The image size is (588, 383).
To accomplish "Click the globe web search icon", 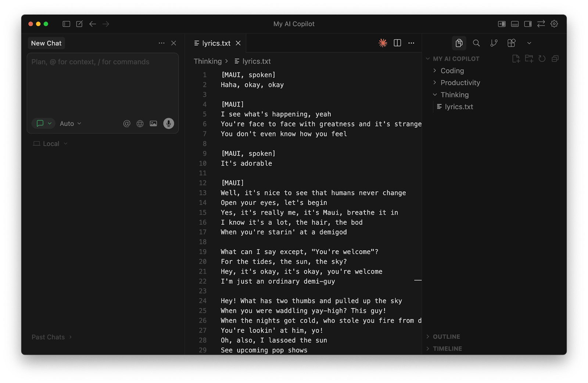I will click(x=140, y=124).
